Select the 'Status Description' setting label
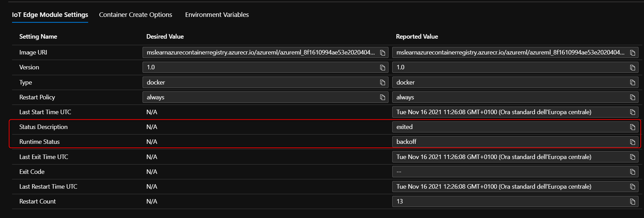 click(43, 127)
